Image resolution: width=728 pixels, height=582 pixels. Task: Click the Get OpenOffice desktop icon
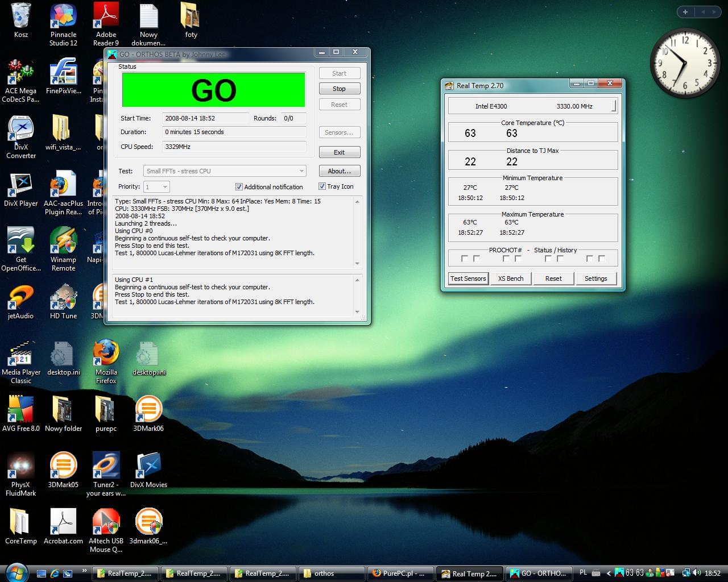tap(21, 249)
